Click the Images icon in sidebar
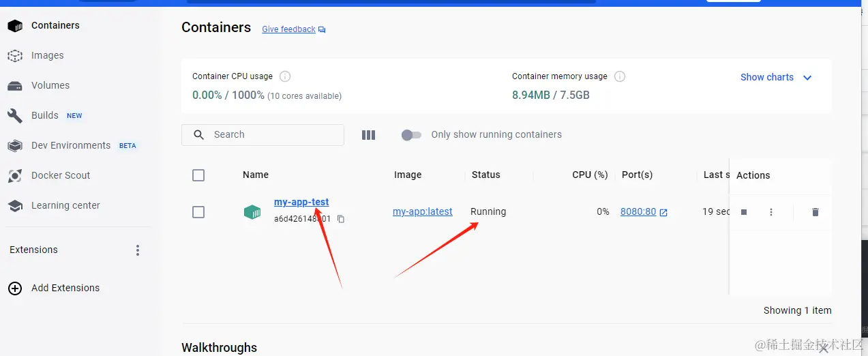 (15, 56)
